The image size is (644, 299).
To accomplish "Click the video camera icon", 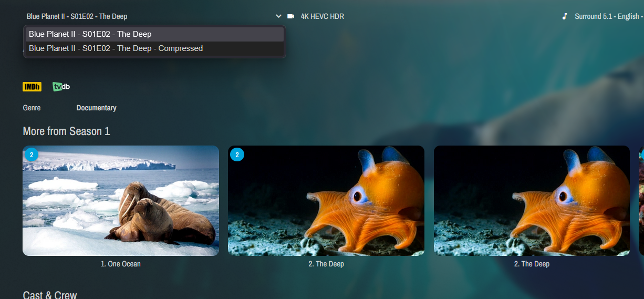I will click(291, 16).
